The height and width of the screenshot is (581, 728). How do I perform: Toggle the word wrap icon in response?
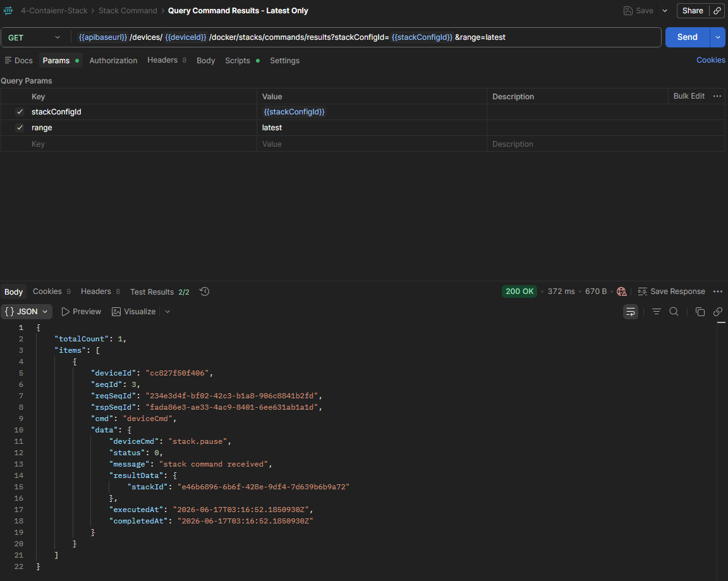631,312
